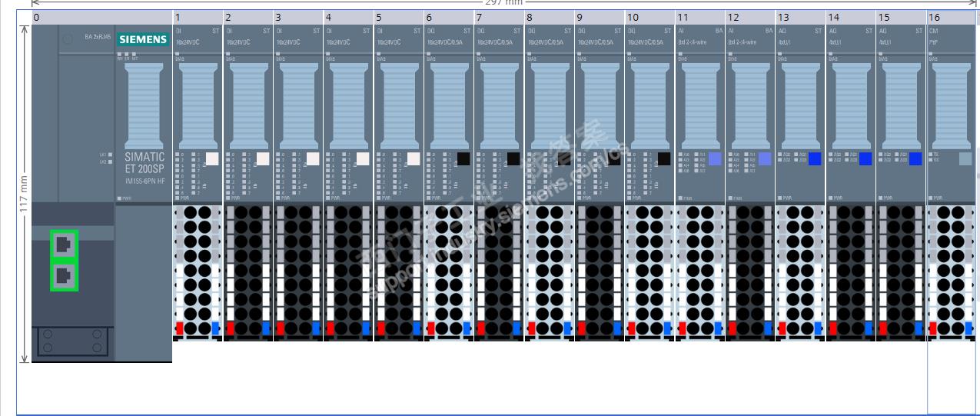Screen dimensions: 980x416
Task: Click blue color code square on slot 13 AQ module
Action: coord(815,159)
